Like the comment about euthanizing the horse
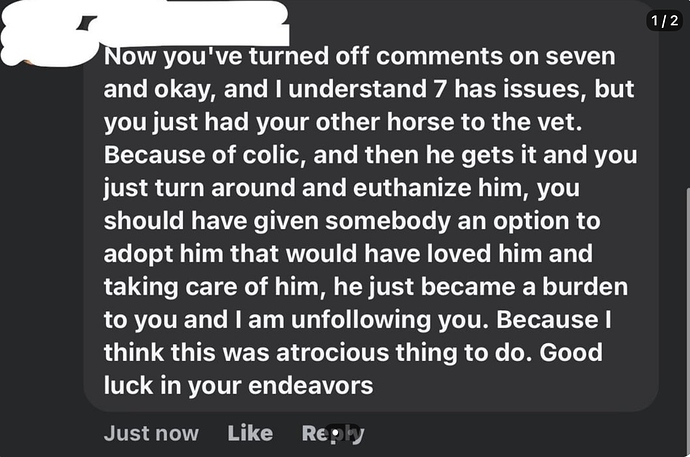 (250, 433)
